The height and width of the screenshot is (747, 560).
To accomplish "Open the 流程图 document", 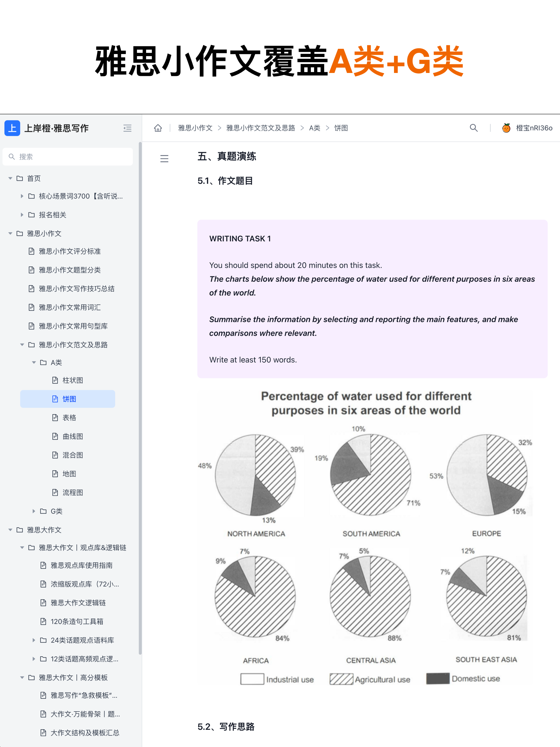I will point(73,492).
